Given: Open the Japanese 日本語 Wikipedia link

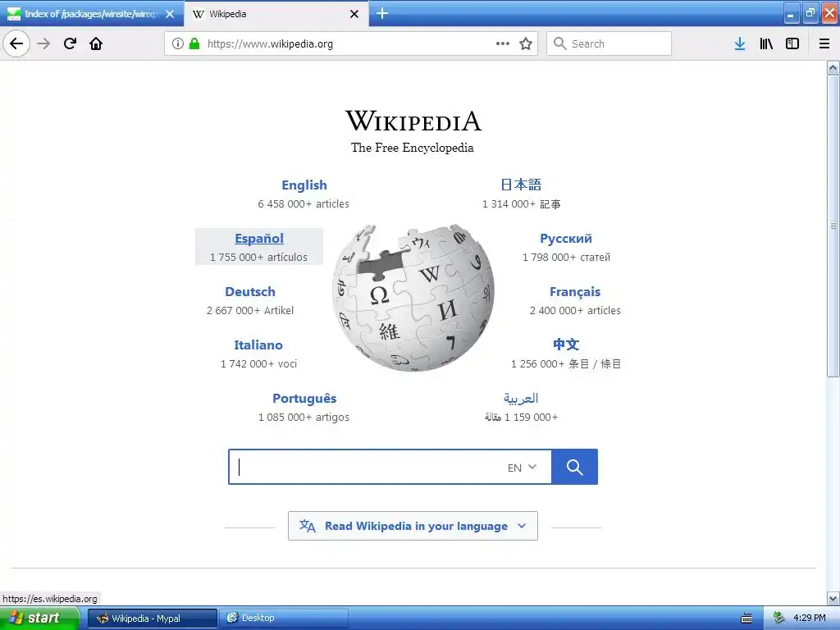Looking at the screenshot, I should coord(521,185).
